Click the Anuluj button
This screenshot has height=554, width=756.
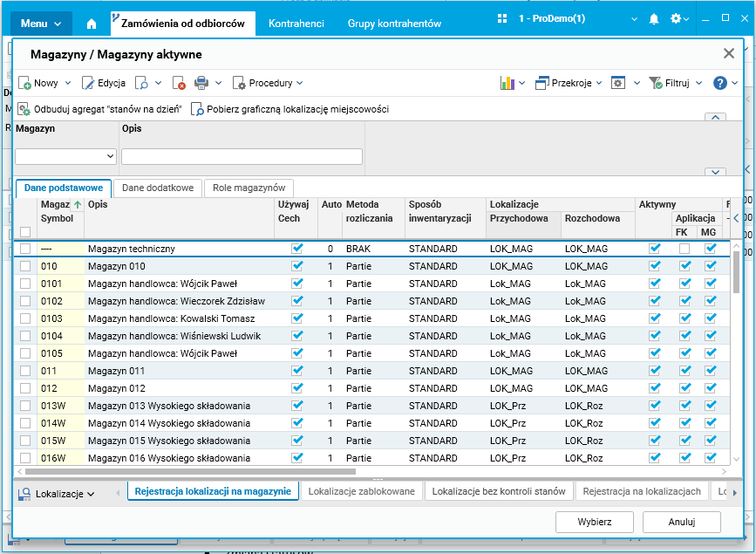[681, 522]
